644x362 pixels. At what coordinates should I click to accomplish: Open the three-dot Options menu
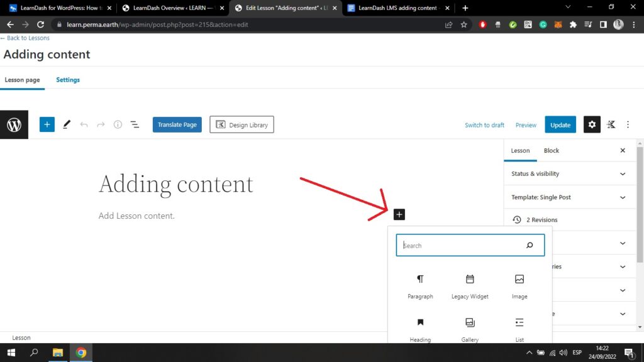(628, 124)
